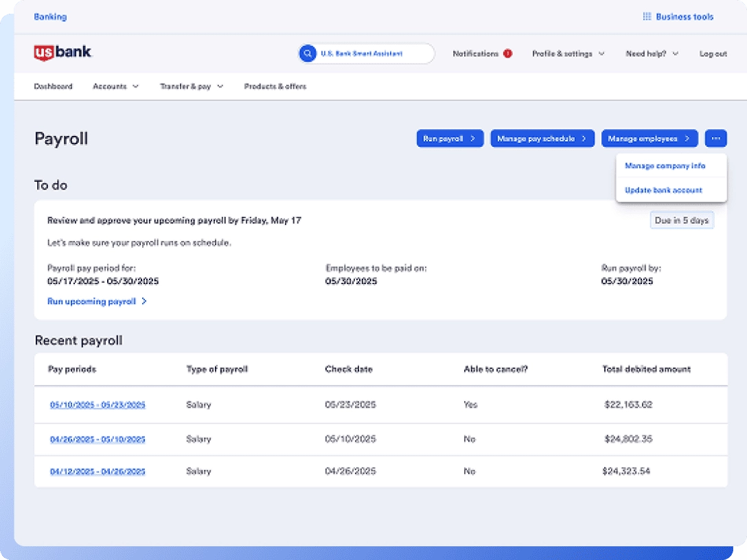Click the Run payroll button
The height and width of the screenshot is (560, 747).
(x=450, y=139)
